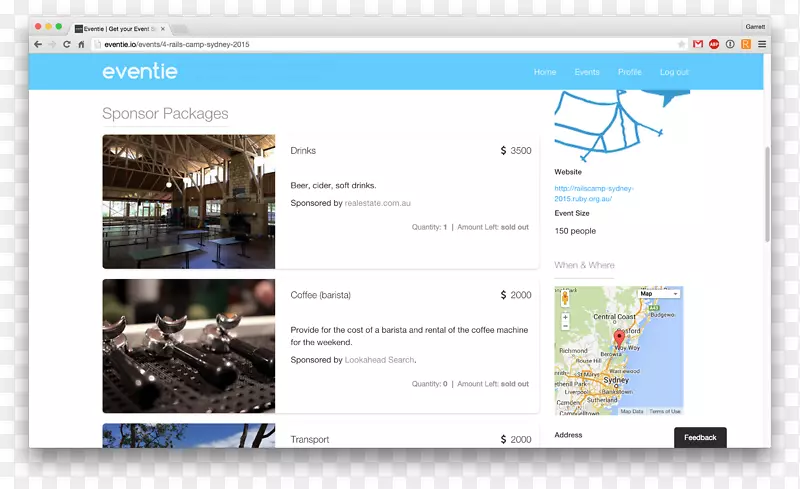Bookmark this page with the star icon
The image size is (800, 489).
682,45
